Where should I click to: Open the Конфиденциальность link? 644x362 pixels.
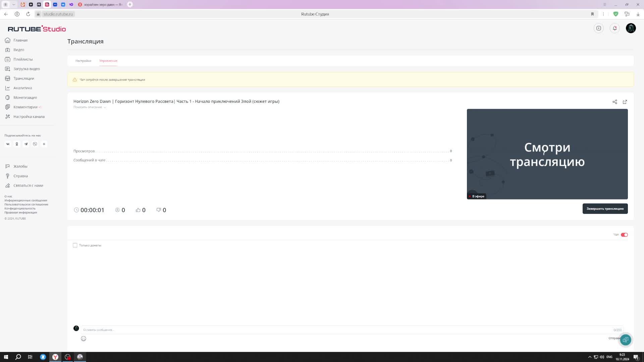tap(20, 208)
